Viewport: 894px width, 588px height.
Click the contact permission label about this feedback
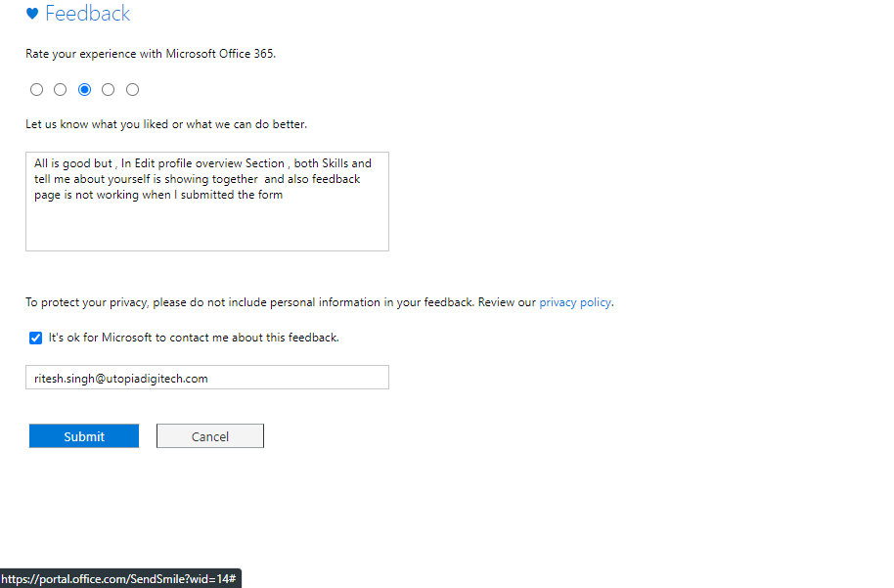194,338
